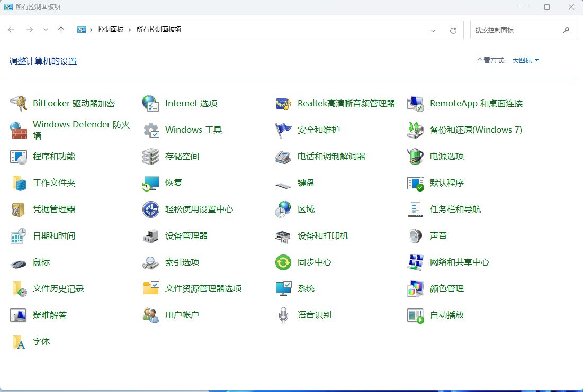Expand the address bar history dropdown arrow
The width and height of the screenshot is (583, 392).
[433, 31]
